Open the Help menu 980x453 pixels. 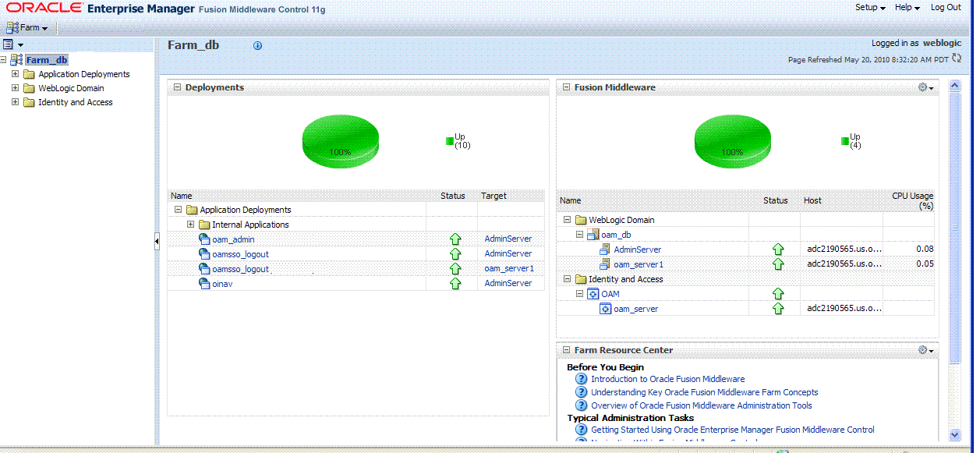(x=907, y=7)
